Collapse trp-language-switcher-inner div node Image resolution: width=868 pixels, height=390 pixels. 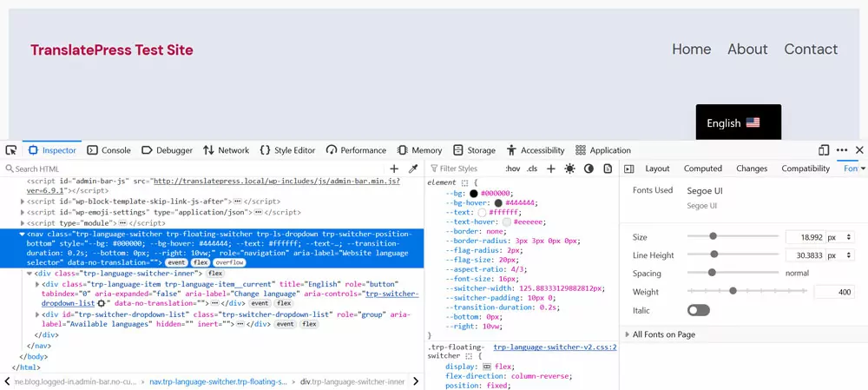pyautogui.click(x=30, y=273)
